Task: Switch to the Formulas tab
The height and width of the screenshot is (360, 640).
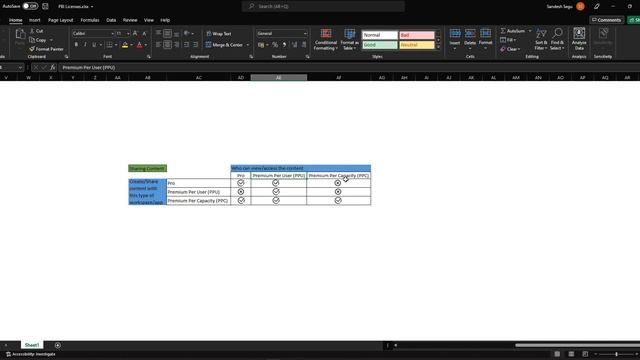Action: point(90,20)
